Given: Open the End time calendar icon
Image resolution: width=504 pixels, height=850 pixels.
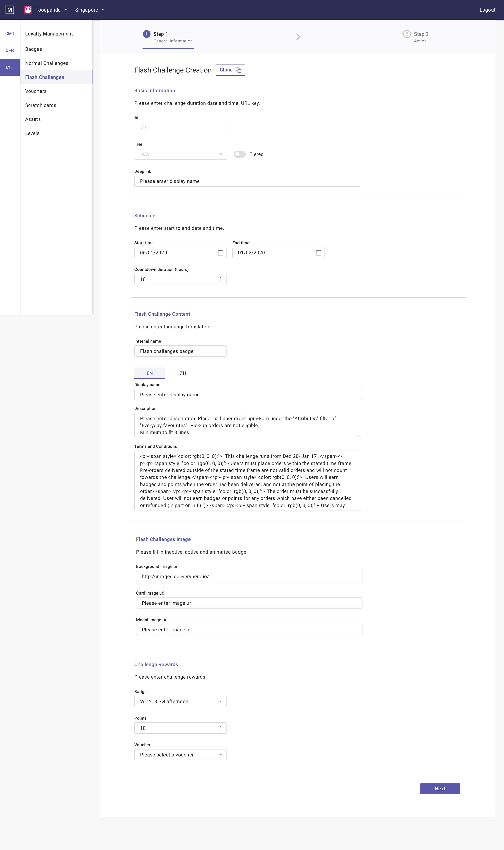Looking at the screenshot, I should [318, 252].
